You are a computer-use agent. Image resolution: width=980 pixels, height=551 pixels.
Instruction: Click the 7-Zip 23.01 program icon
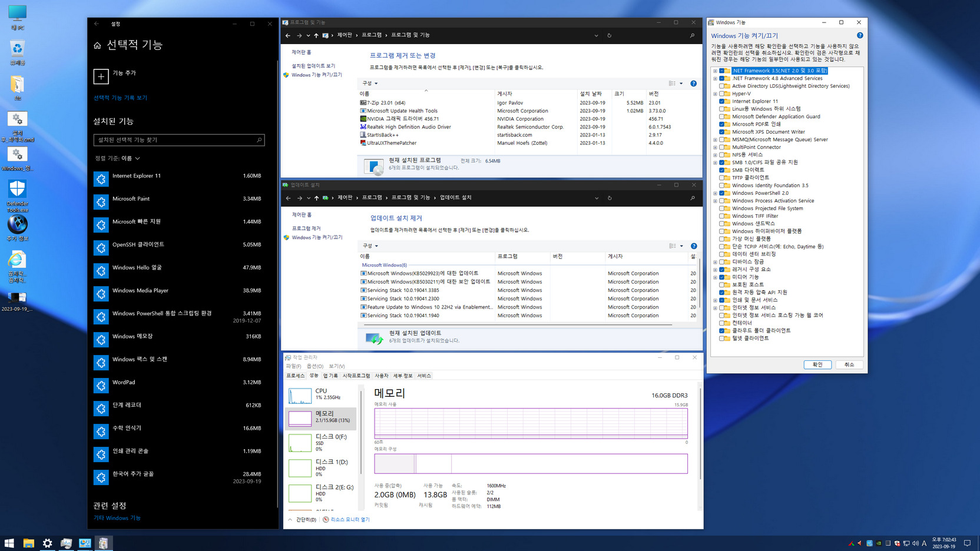pyautogui.click(x=363, y=102)
